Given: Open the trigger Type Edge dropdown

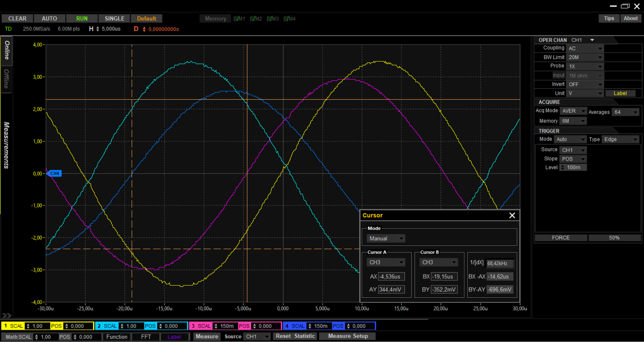Looking at the screenshot, I should [x=620, y=139].
